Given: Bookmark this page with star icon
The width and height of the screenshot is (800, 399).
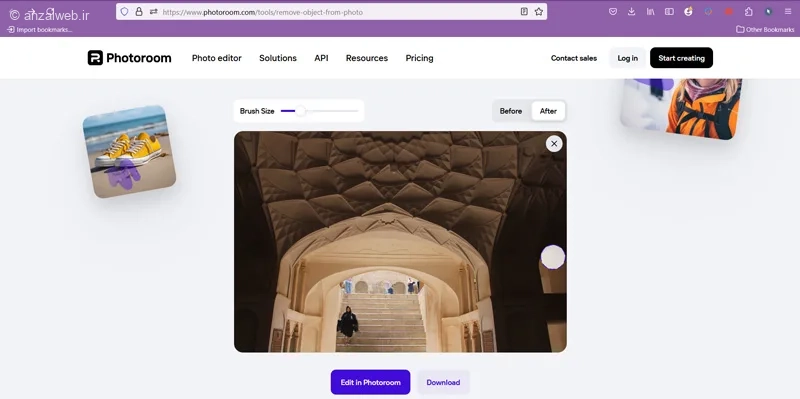Looking at the screenshot, I should tap(539, 12).
